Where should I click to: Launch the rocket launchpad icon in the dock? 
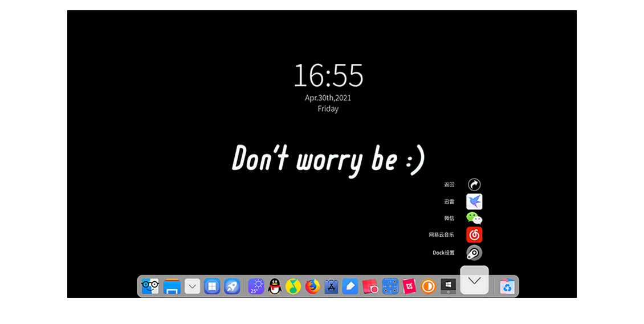[x=232, y=286]
